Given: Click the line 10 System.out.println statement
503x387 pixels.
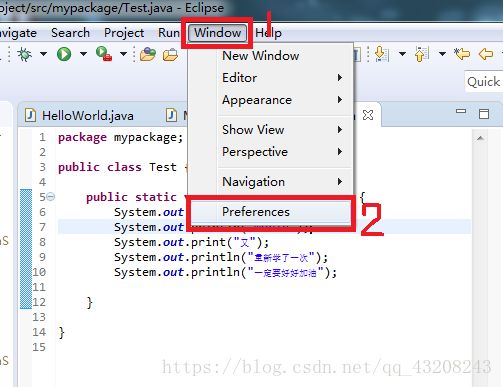Looking at the screenshot, I should click(x=226, y=272).
